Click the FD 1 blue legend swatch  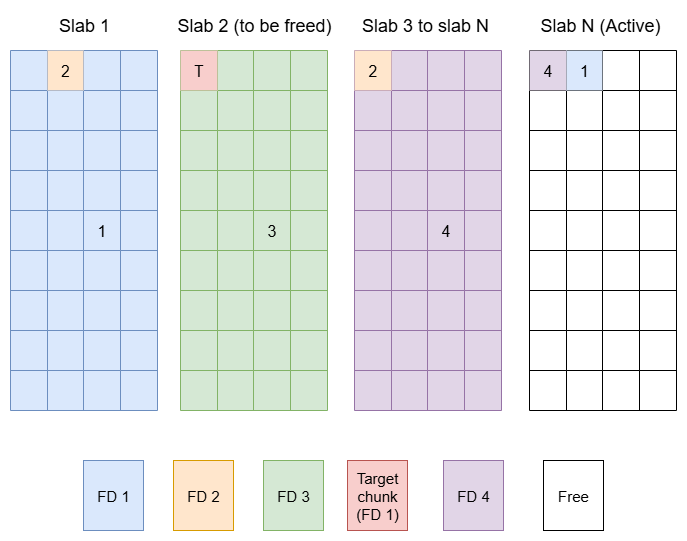tap(113, 495)
